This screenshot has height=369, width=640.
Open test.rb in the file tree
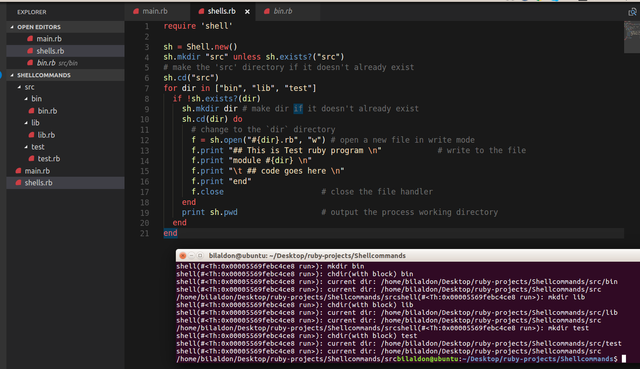pos(65,159)
